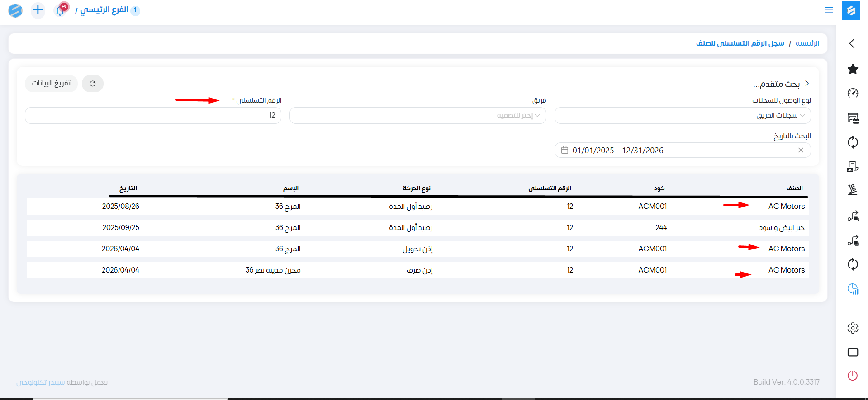Click the blue plus add icon

tap(38, 10)
